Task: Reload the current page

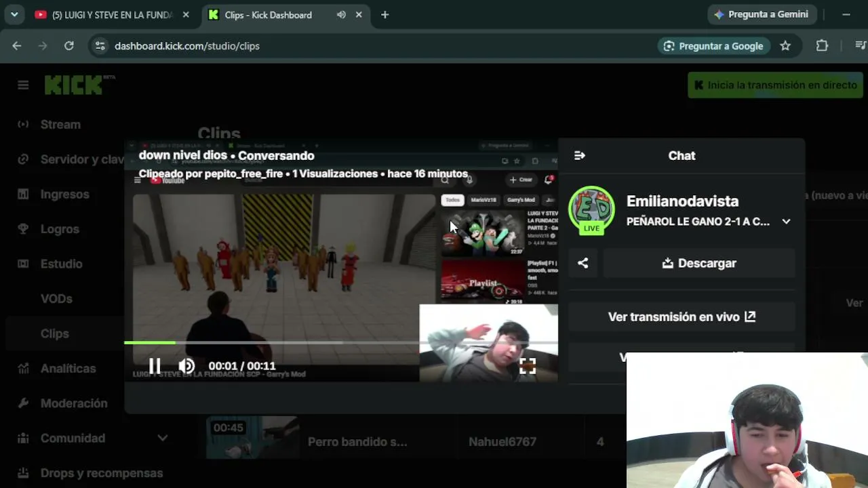Action: tap(68, 46)
